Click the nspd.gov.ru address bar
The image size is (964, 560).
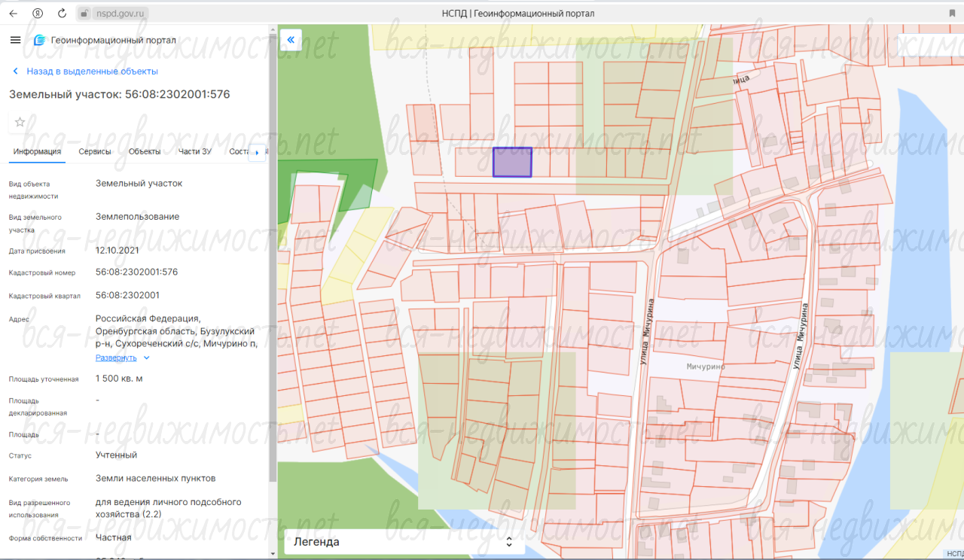click(x=120, y=14)
